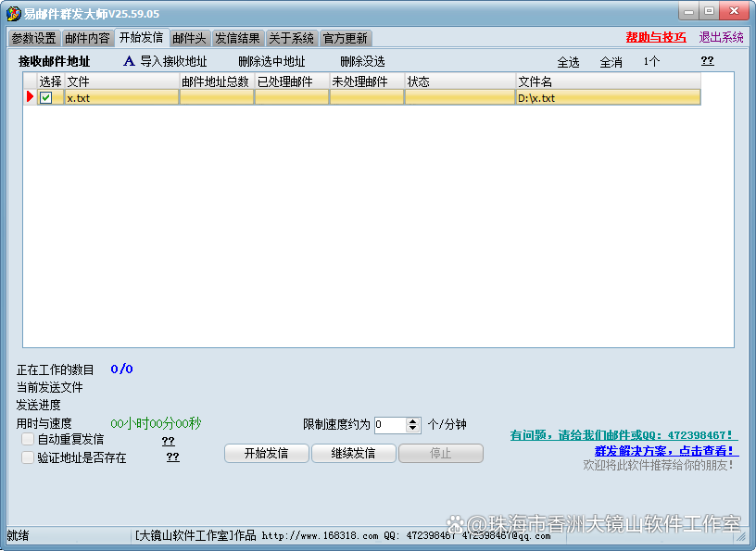The height and width of the screenshot is (551, 756).
Task: Open the 邮件内容 tab
Action: 87,38
